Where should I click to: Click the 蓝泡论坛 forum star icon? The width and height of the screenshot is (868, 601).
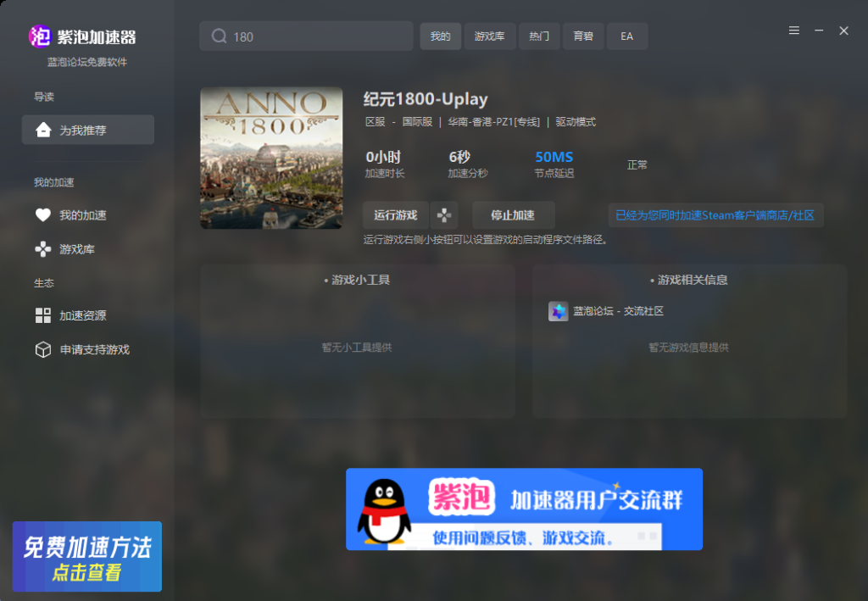[558, 311]
